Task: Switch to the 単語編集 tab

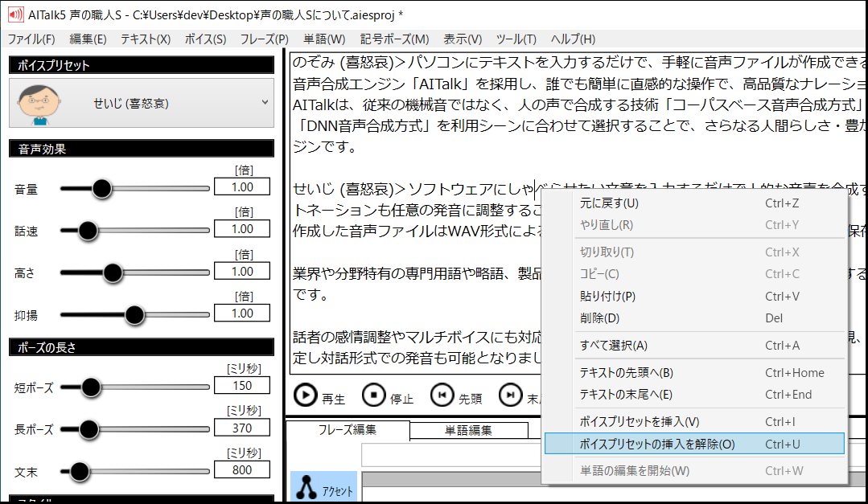Action: (x=468, y=430)
